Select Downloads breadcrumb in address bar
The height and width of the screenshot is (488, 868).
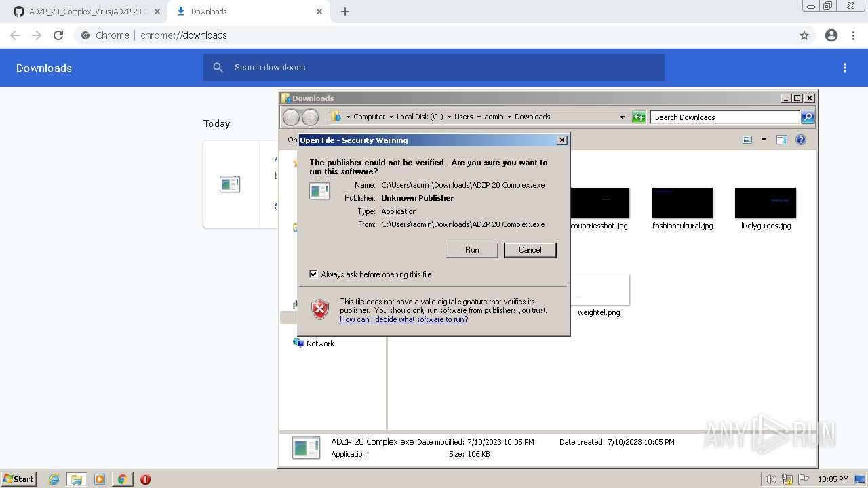[x=532, y=117]
